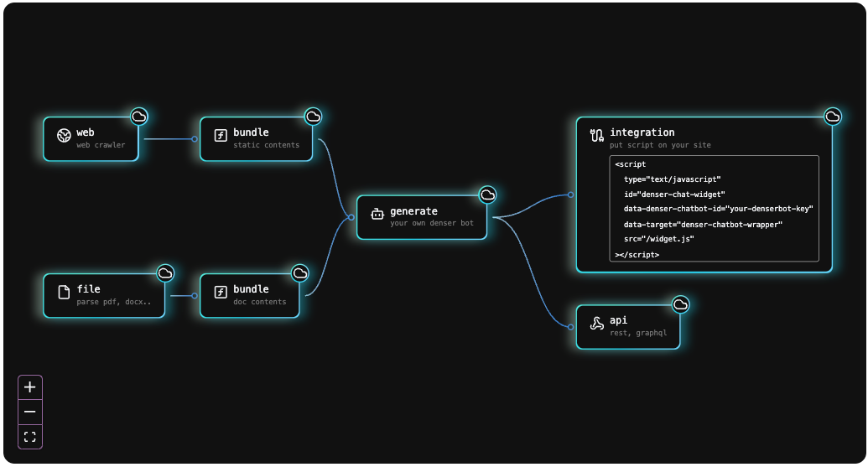868x467 pixels.
Task: Click cloud badge on integration node
Action: click(832, 117)
